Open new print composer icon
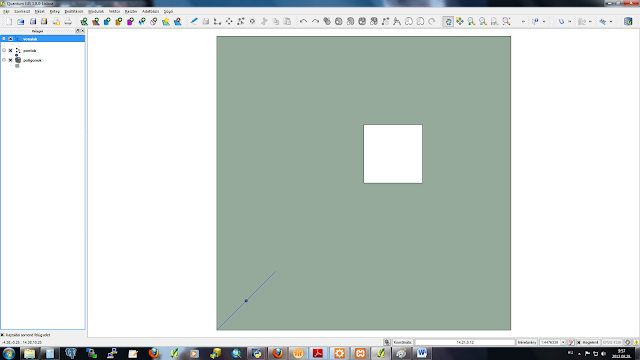640x360 pixels. 56,21
